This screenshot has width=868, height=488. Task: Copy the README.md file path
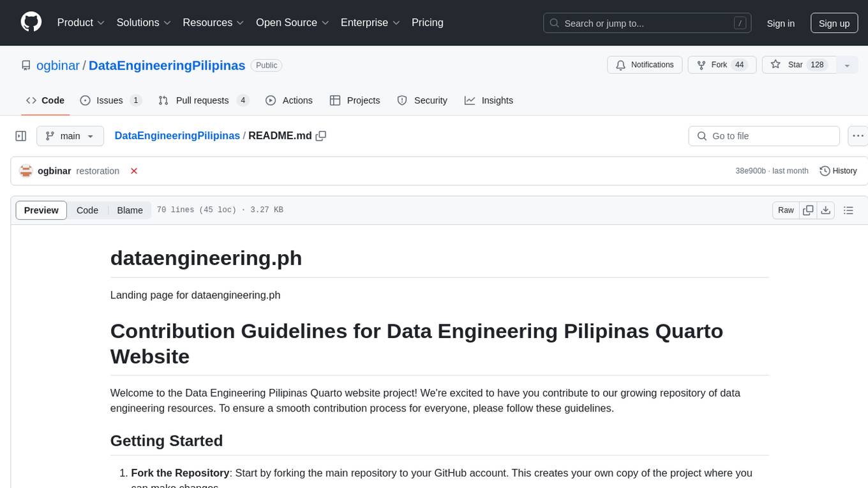click(x=321, y=136)
